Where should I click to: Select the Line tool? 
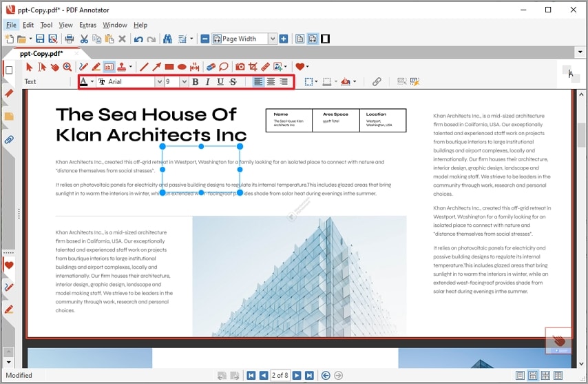pyautogui.click(x=144, y=67)
